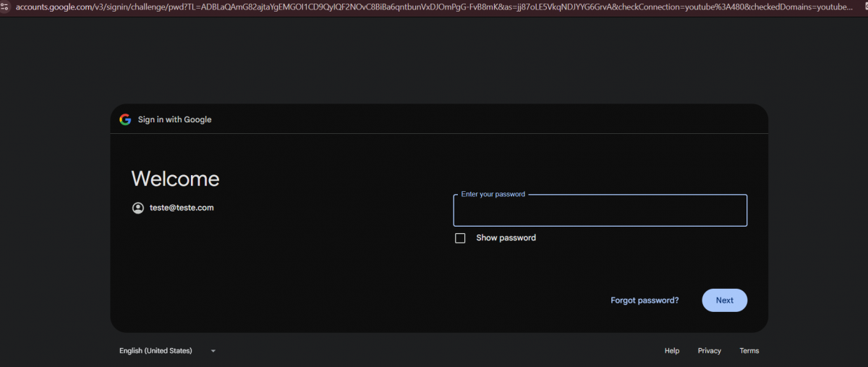Open the Privacy link in footer

pyautogui.click(x=709, y=351)
